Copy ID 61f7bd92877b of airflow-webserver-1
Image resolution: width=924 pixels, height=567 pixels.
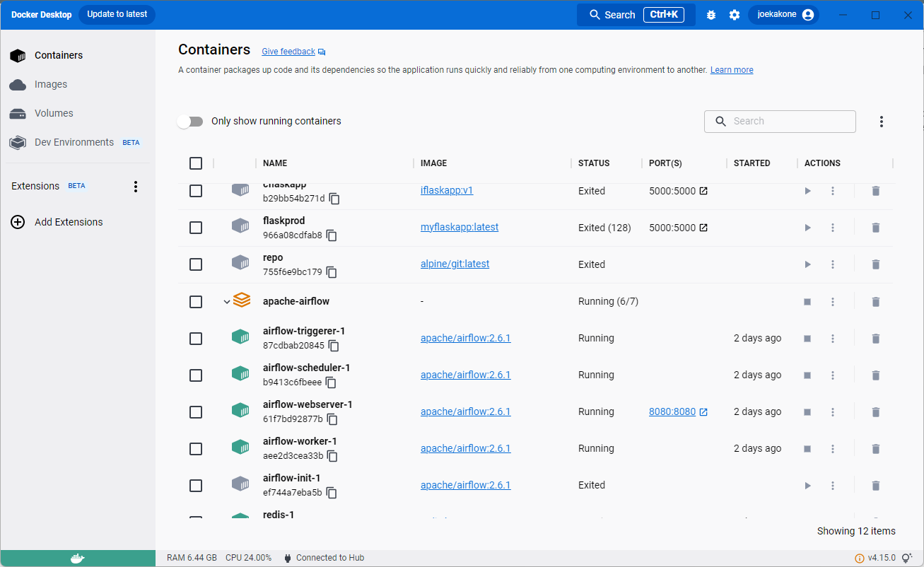332,419
